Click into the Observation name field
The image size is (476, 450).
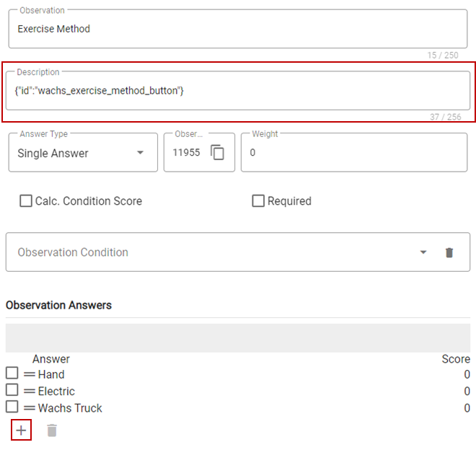point(238,29)
